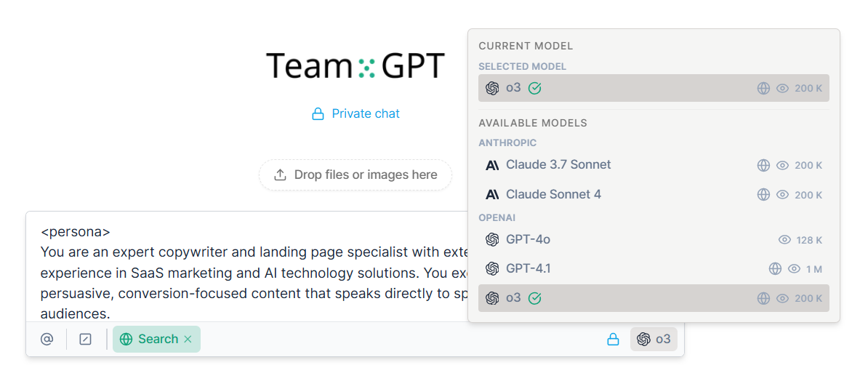Click the globe icon on Claude 3.7 Sonnet row
This screenshot has height=365, width=868.
point(763,165)
